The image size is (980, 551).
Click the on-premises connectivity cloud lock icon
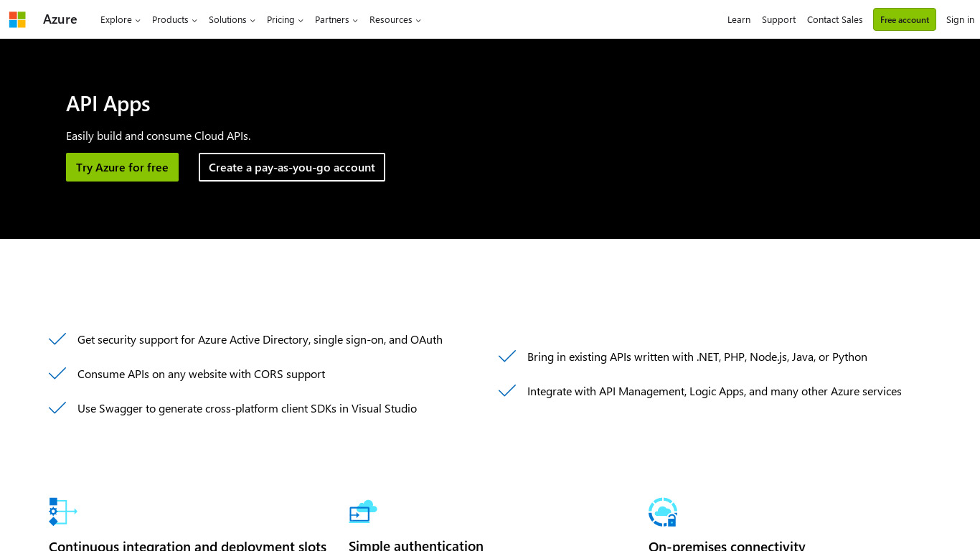click(x=663, y=512)
